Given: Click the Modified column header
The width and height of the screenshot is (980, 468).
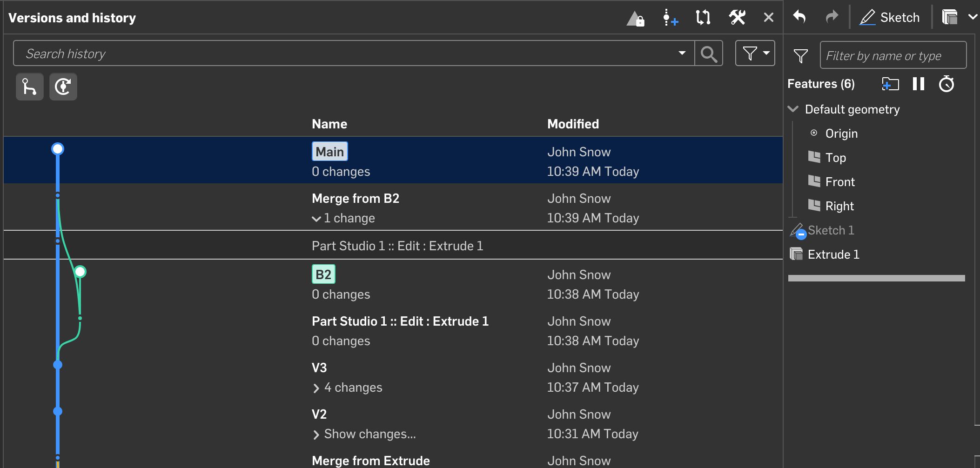Looking at the screenshot, I should [573, 124].
